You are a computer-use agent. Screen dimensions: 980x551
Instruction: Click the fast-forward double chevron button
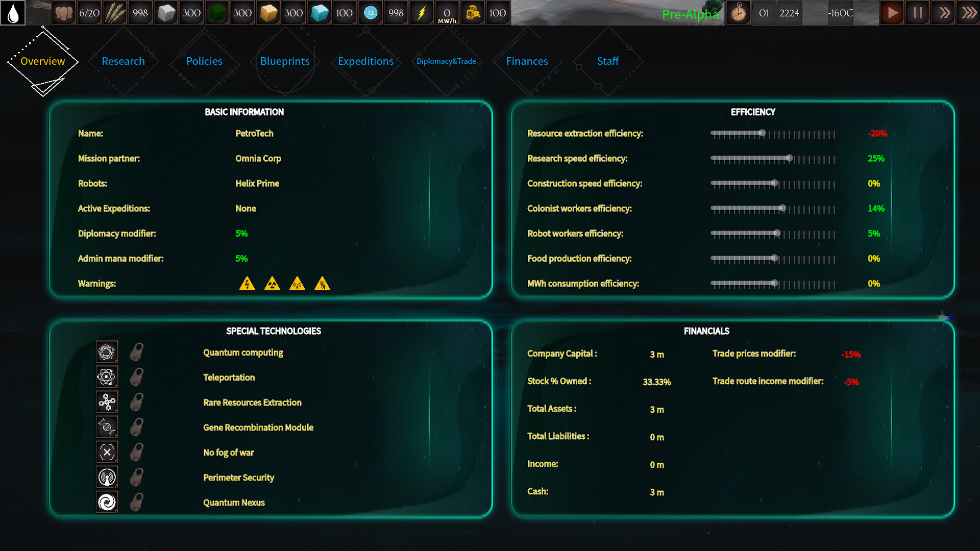(x=944, y=13)
